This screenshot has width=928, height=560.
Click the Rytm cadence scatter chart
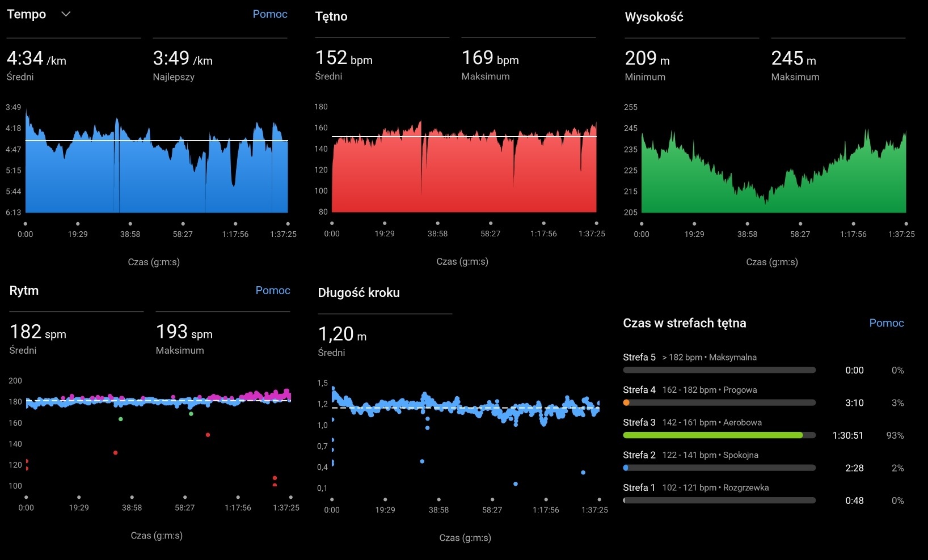pos(158,431)
